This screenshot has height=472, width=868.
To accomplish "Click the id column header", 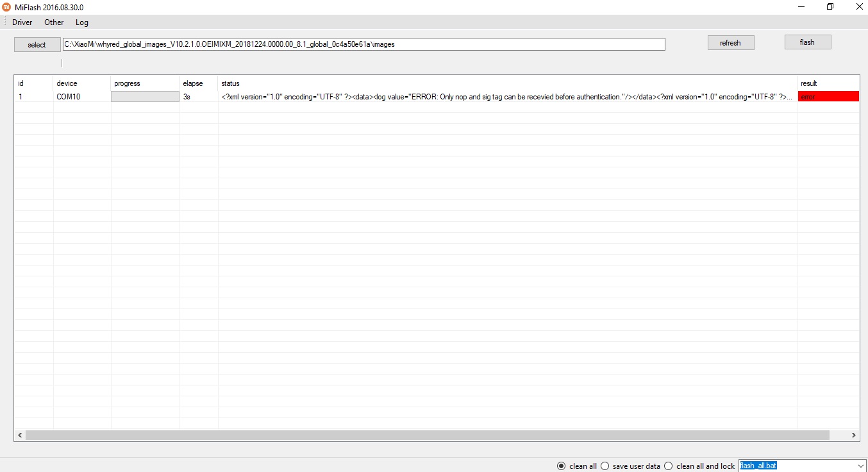I will 33,83.
